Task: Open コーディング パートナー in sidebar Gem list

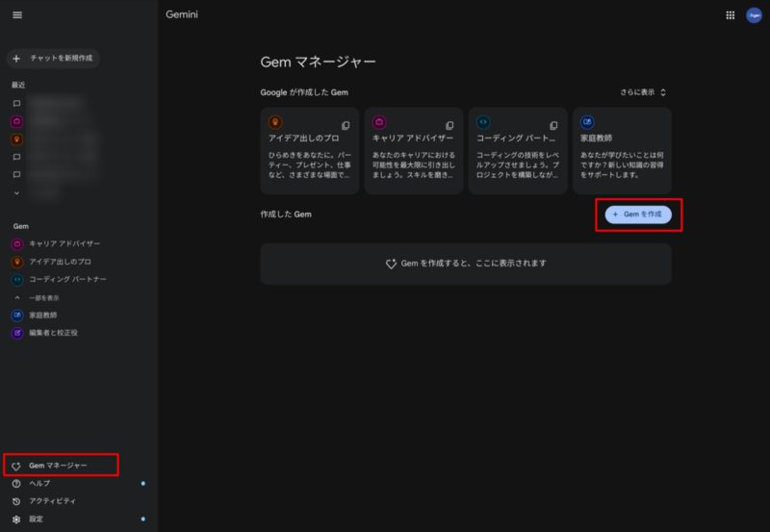Action: [x=67, y=279]
